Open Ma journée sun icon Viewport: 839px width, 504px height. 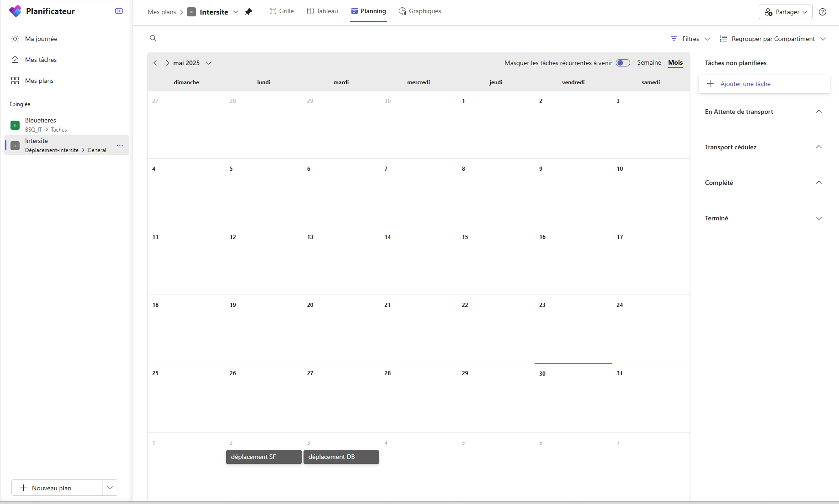pyautogui.click(x=15, y=39)
